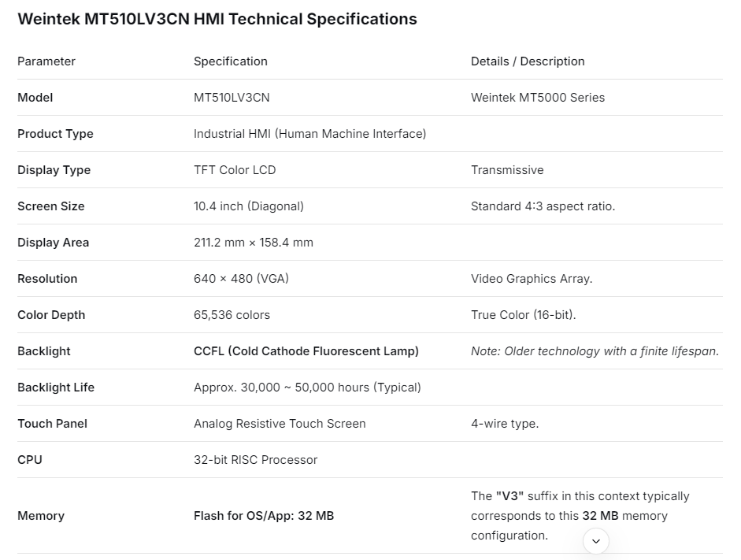Click the 65,536 colors cell
The height and width of the screenshot is (560, 741).
[232, 315]
